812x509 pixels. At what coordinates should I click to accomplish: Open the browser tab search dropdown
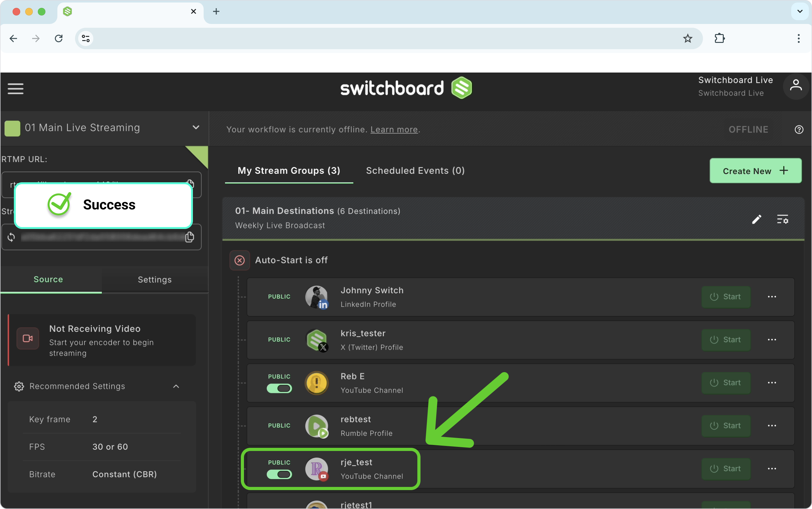(800, 11)
